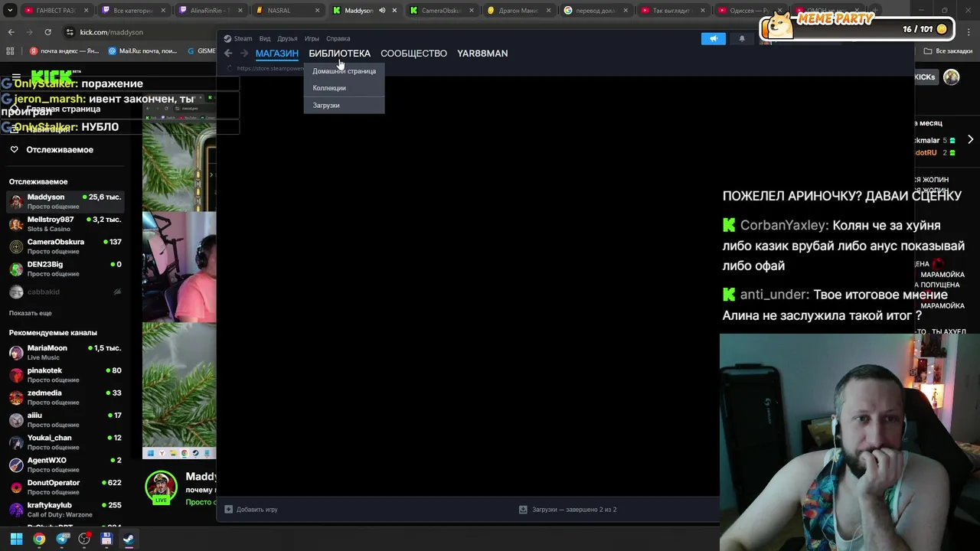Click the Maddyson streamer avatar with LIVE badge

pos(161,487)
